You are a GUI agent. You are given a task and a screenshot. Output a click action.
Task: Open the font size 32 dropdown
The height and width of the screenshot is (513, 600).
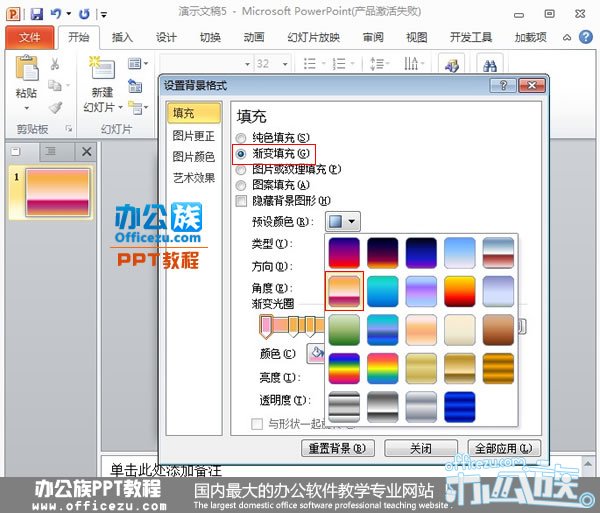285,64
